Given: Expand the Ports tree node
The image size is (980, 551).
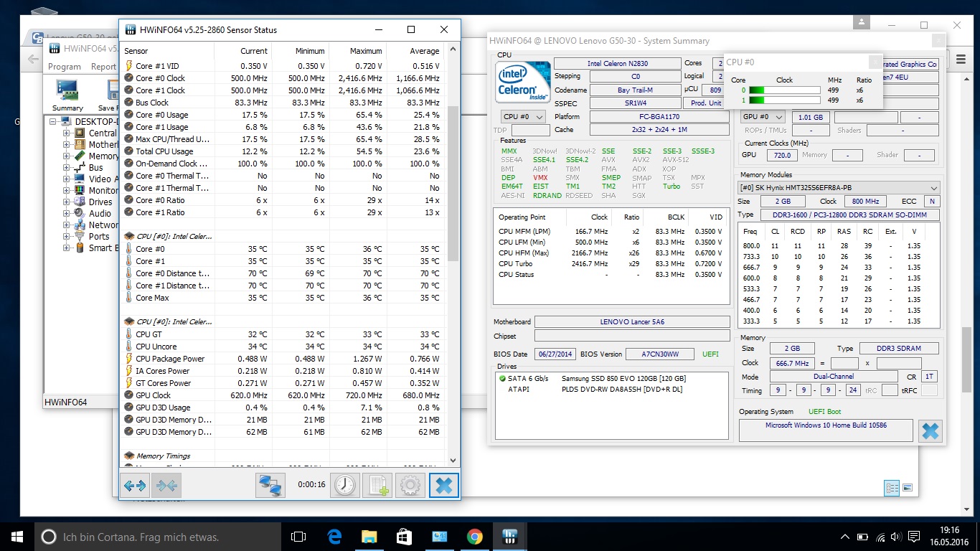Looking at the screenshot, I should (x=67, y=236).
